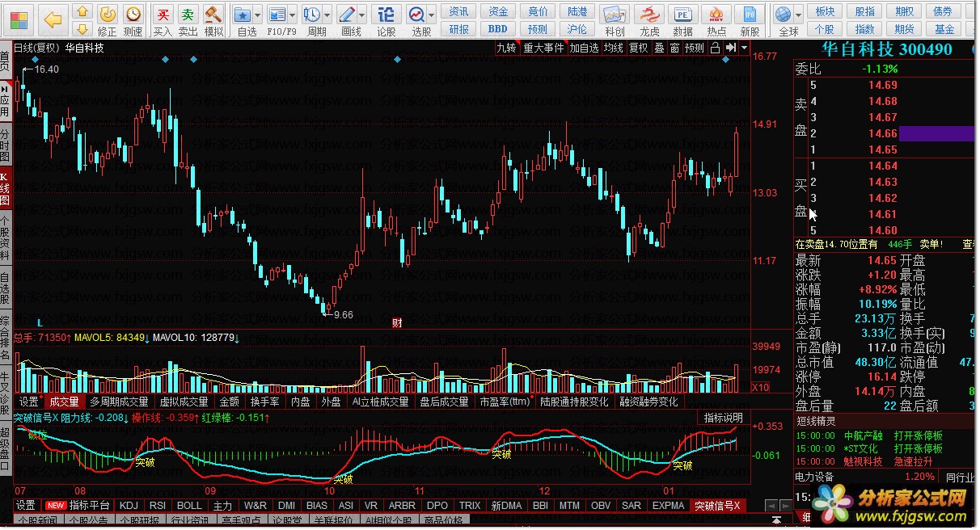Click the 期货 futures button
980x530 pixels.
pyautogui.click(x=904, y=28)
